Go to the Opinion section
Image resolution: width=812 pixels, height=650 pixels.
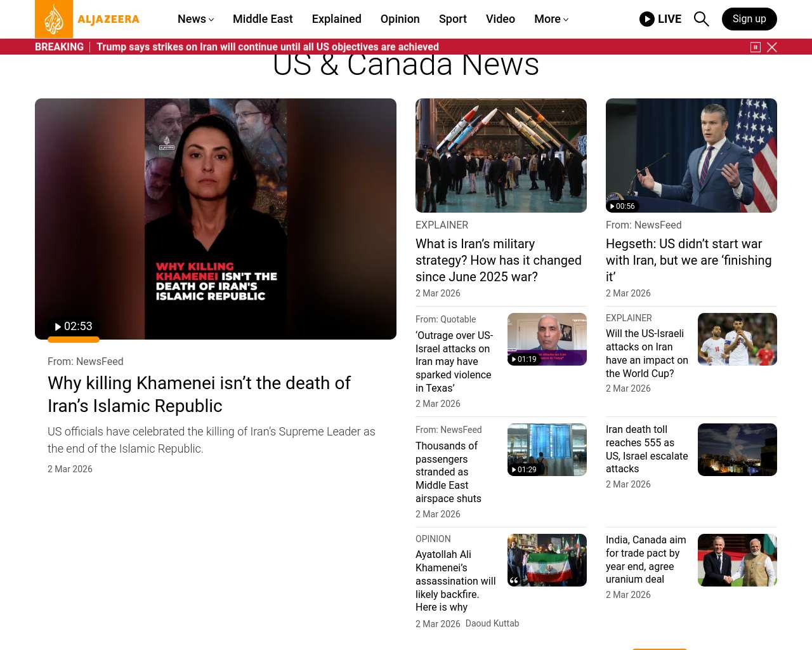pos(400,19)
